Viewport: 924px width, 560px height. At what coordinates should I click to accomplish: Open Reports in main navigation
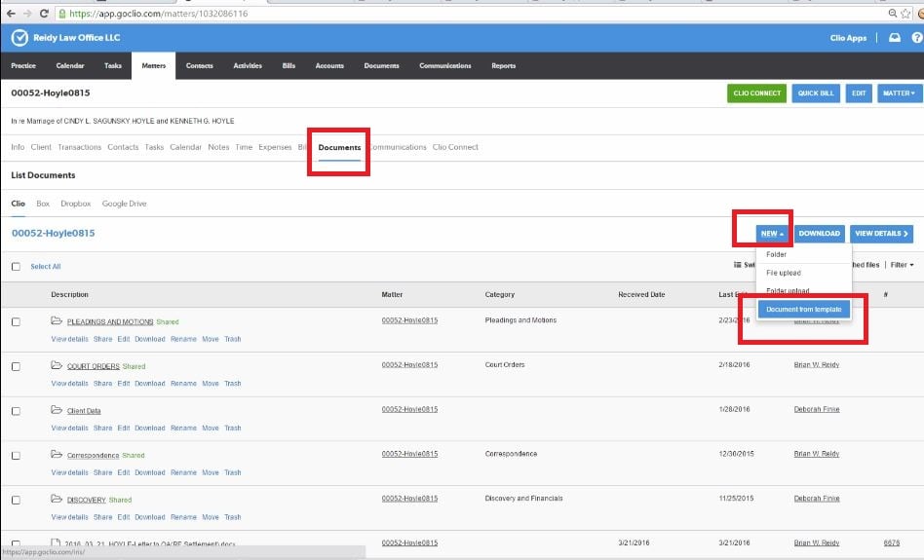[503, 65]
